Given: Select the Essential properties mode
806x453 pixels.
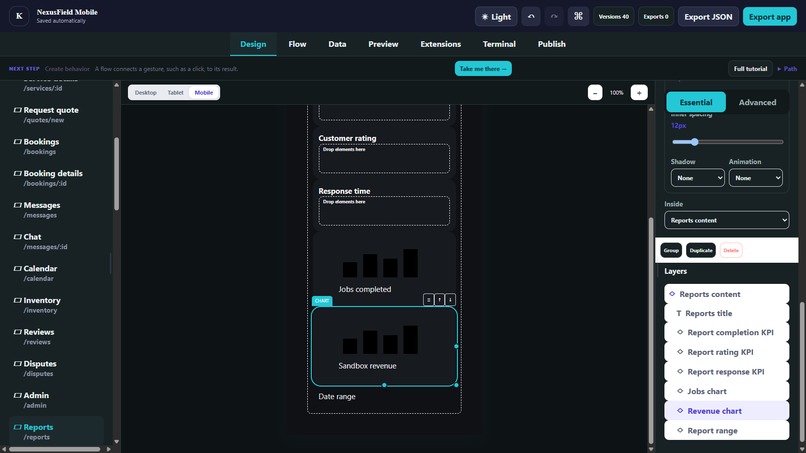Looking at the screenshot, I should click(x=696, y=102).
